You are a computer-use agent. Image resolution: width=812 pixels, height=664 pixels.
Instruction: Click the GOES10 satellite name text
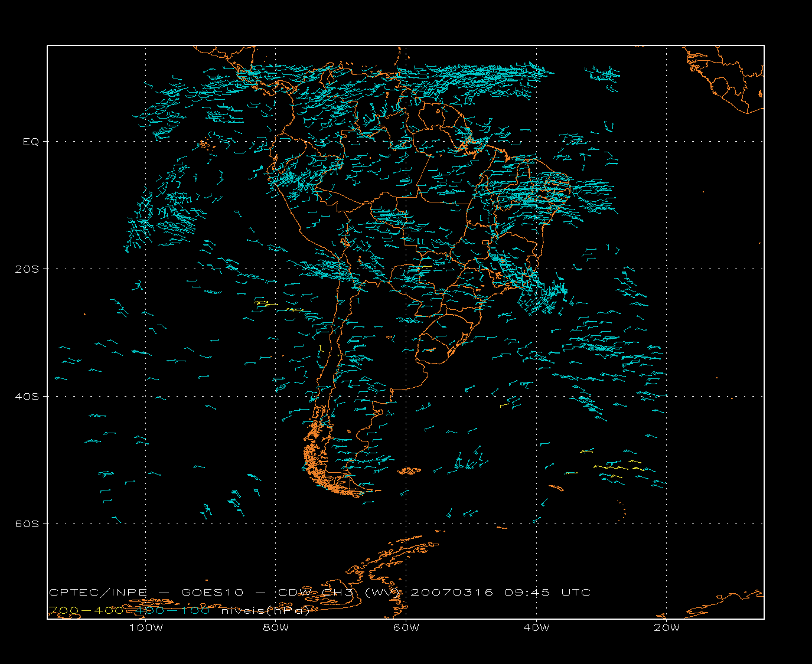point(211,592)
